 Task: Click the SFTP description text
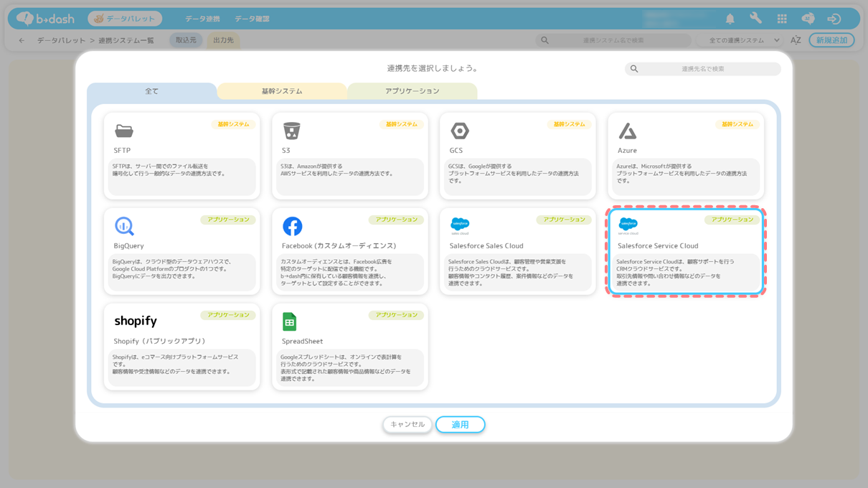(169, 170)
